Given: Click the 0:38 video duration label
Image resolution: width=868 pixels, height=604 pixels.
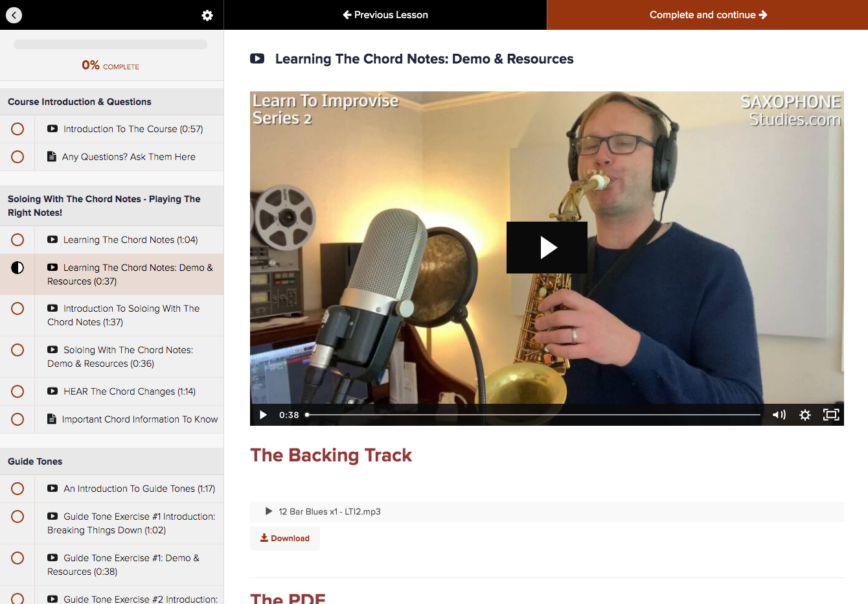Looking at the screenshot, I should [289, 415].
